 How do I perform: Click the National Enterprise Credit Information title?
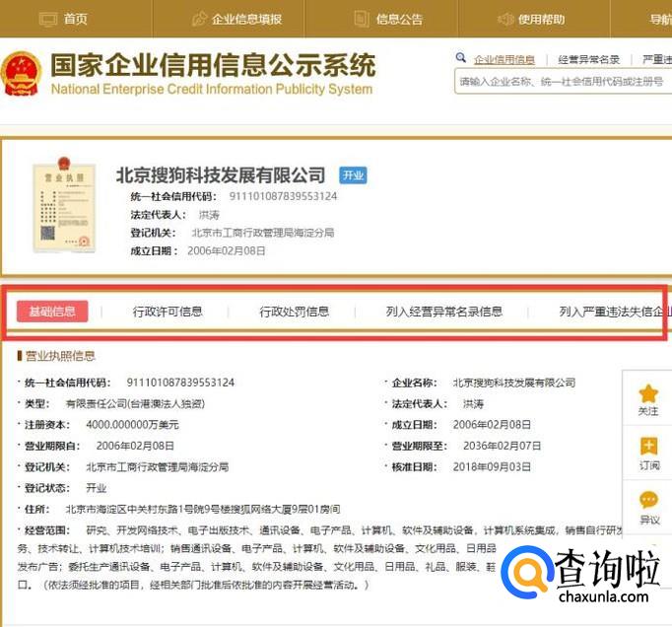(x=212, y=89)
